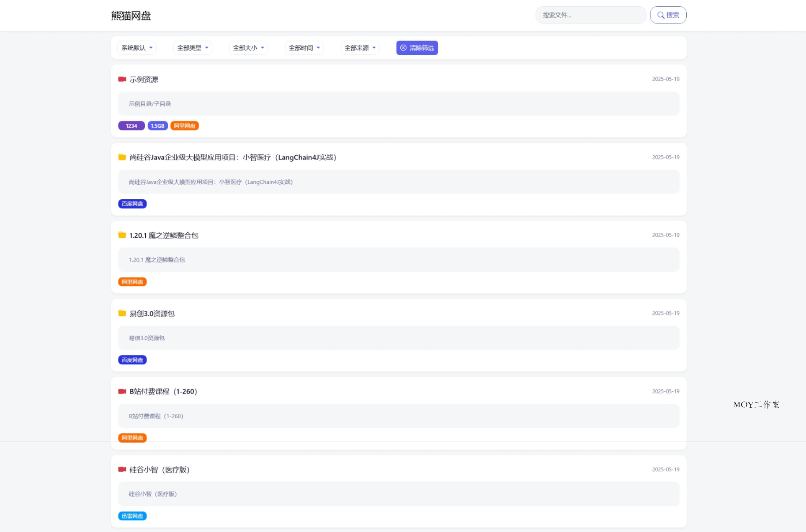Viewport: 806px width, 532px height.
Task: Open the 全部大小 size filter
Action: (248, 48)
